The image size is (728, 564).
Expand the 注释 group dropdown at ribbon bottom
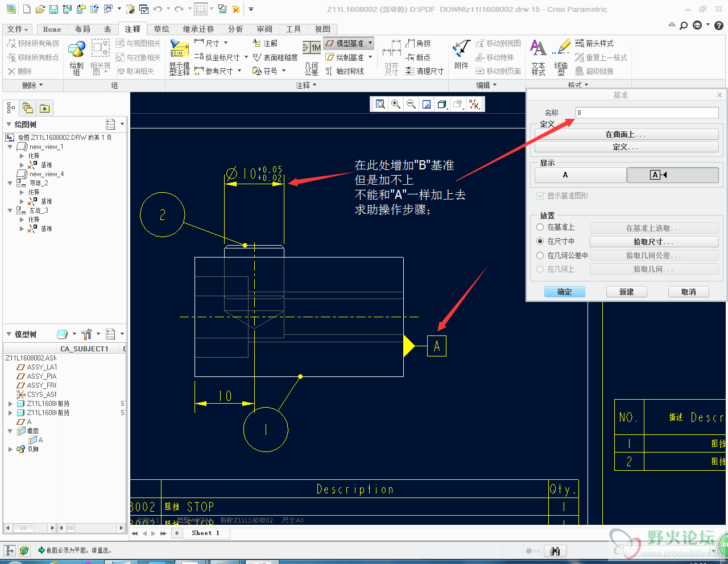[x=306, y=85]
